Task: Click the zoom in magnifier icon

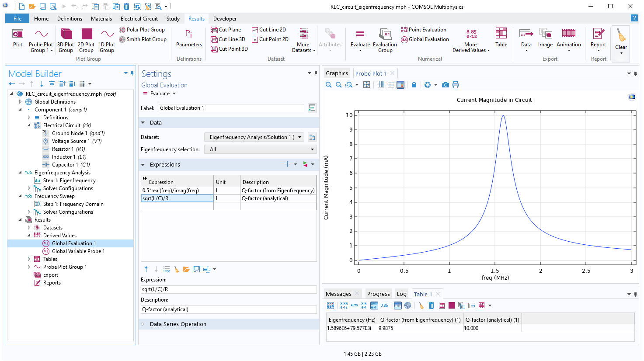Action: [x=329, y=85]
